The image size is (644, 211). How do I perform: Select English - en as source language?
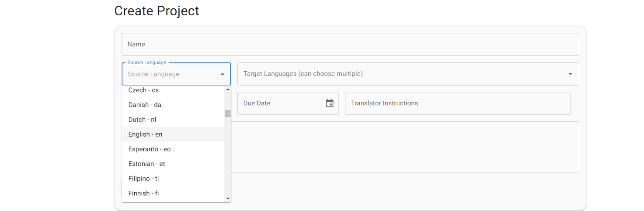tap(173, 135)
